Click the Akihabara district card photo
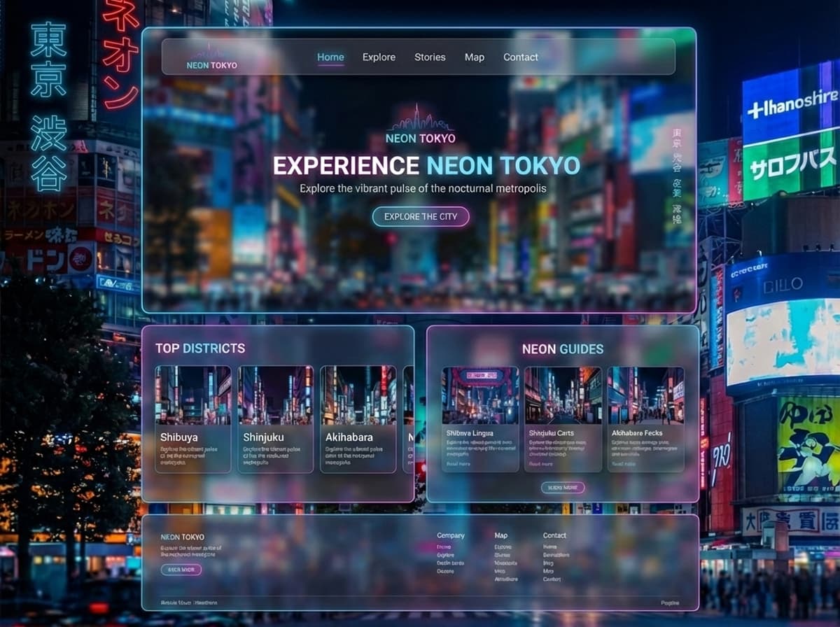Image resolution: width=840 pixels, height=627 pixels. pyautogui.click(x=358, y=395)
